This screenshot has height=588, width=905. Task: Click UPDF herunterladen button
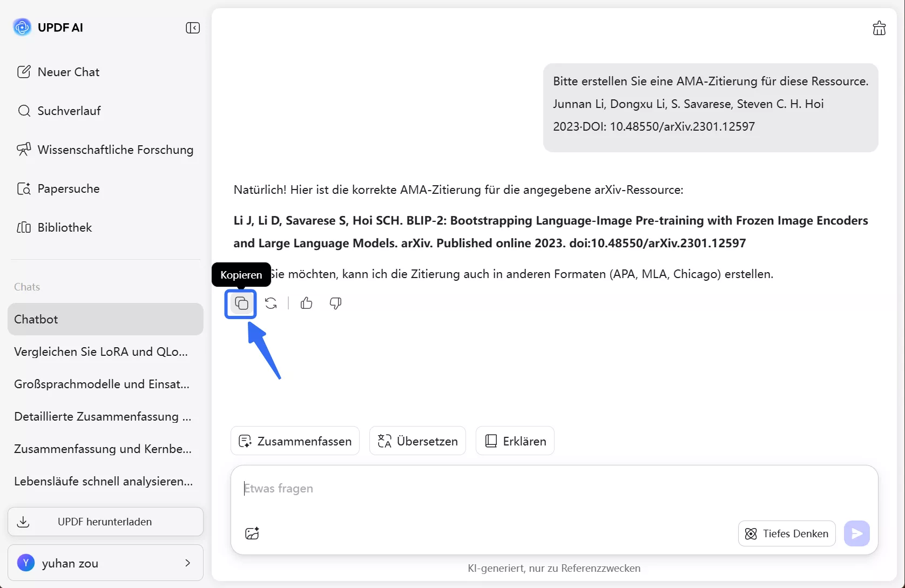(105, 522)
